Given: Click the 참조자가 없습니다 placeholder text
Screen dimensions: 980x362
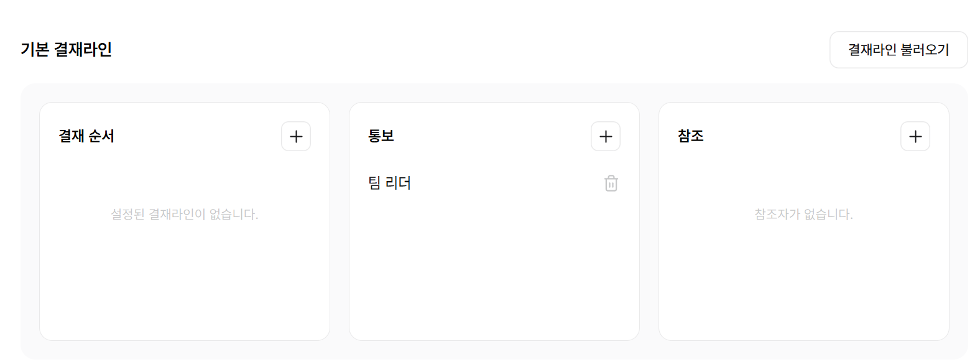Looking at the screenshot, I should click(x=803, y=215).
